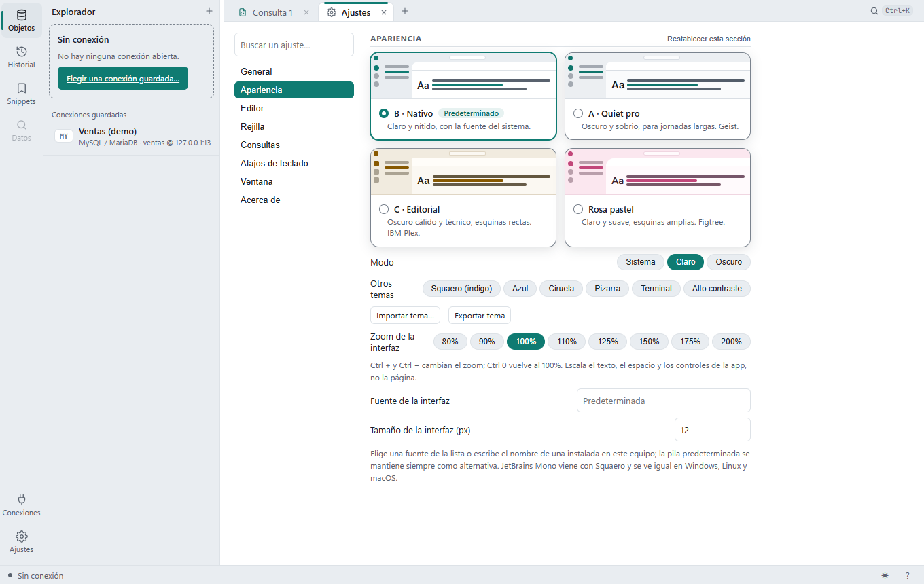
Task: Click Elegir una conexión guardada button
Action: click(x=123, y=78)
